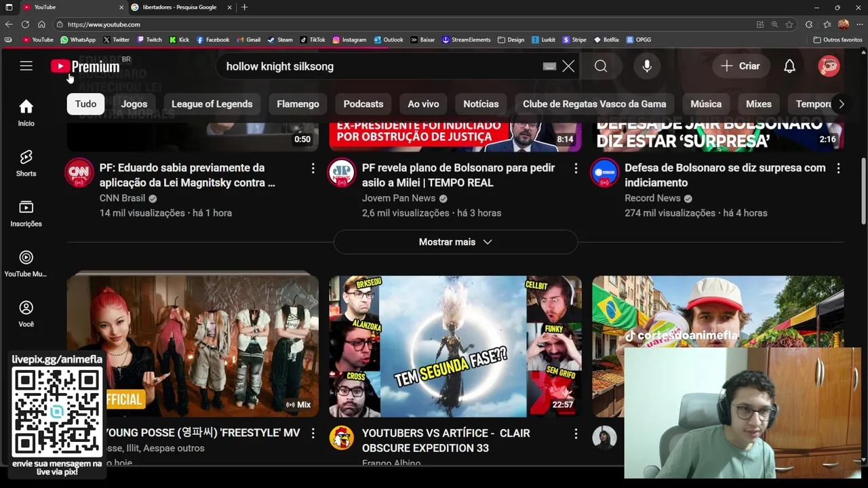868x488 pixels.
Task: Select Clube de Regatas Vasco da Gama chip
Action: (x=594, y=104)
